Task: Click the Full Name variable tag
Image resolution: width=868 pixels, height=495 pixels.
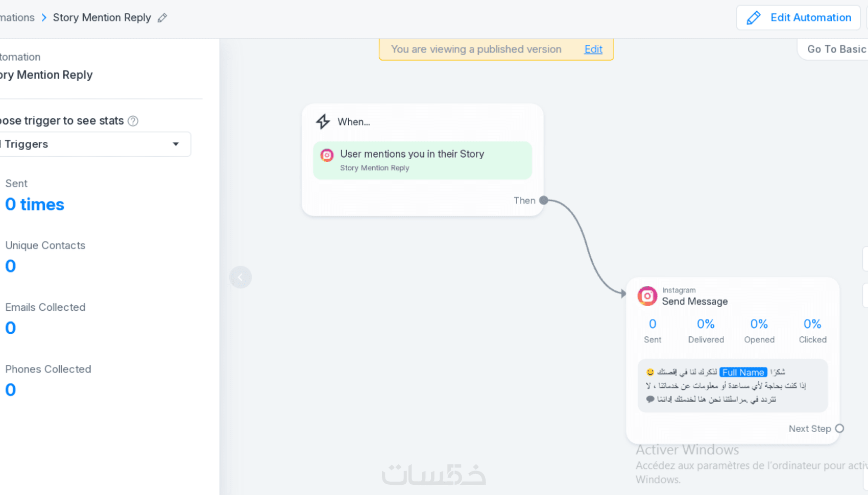Action: [743, 373]
